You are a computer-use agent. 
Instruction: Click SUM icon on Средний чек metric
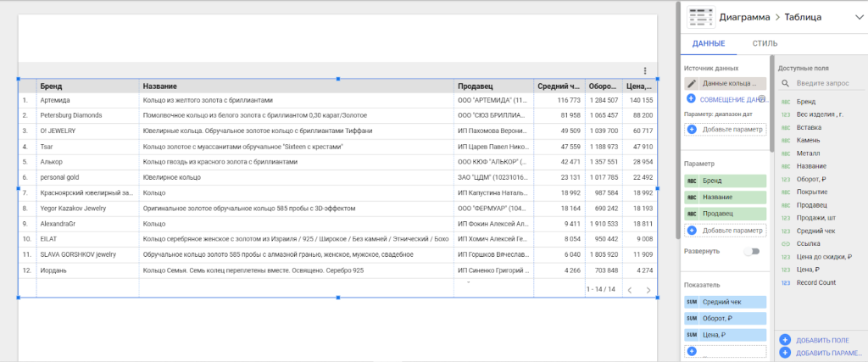tap(692, 302)
